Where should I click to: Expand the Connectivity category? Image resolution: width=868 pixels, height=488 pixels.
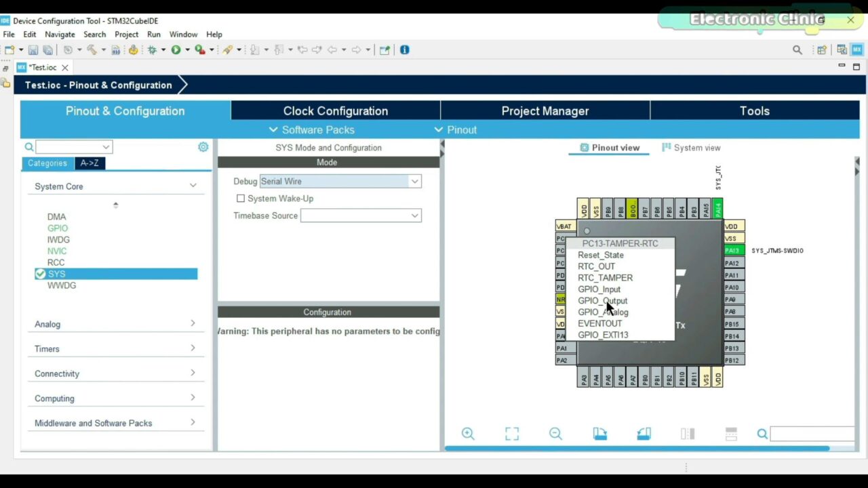point(193,373)
